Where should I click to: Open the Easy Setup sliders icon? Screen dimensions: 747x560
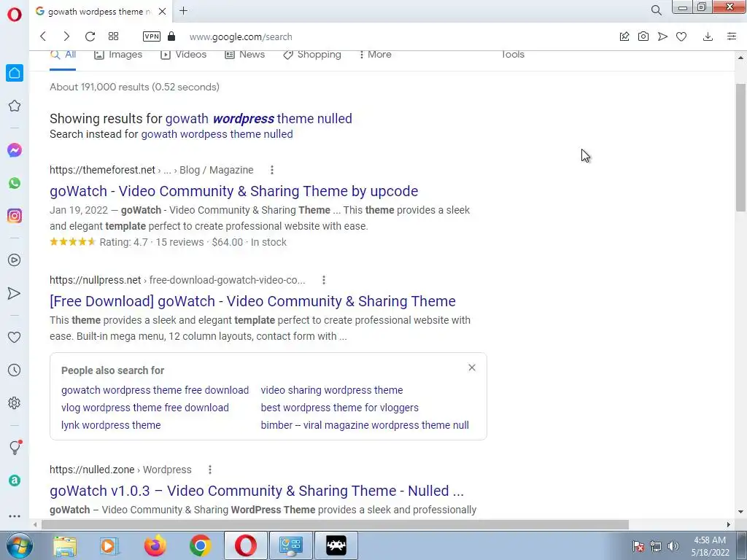coord(732,36)
